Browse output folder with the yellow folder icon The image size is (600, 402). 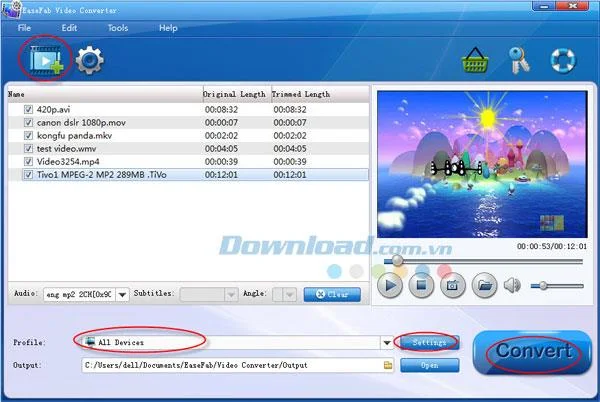tap(388, 365)
